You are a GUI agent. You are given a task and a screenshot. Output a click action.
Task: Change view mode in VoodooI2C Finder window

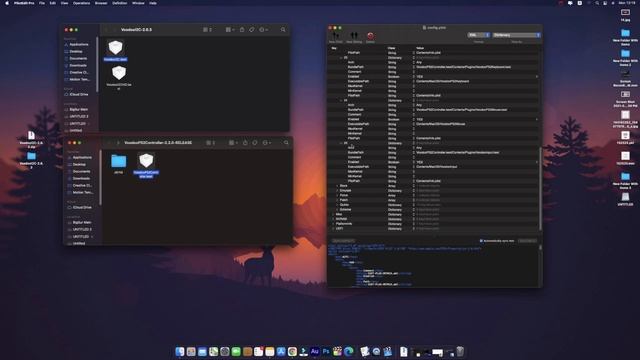tap(207, 30)
